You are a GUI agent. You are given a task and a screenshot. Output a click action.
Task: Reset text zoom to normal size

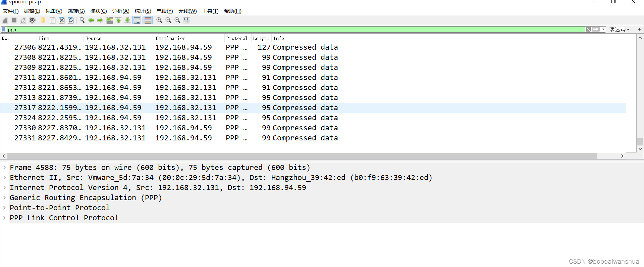[177, 20]
